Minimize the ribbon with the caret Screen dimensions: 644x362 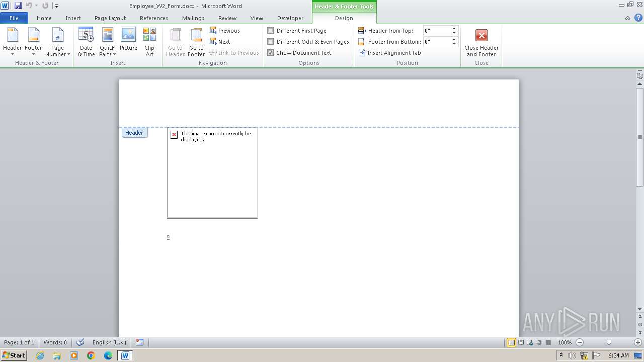(x=627, y=18)
